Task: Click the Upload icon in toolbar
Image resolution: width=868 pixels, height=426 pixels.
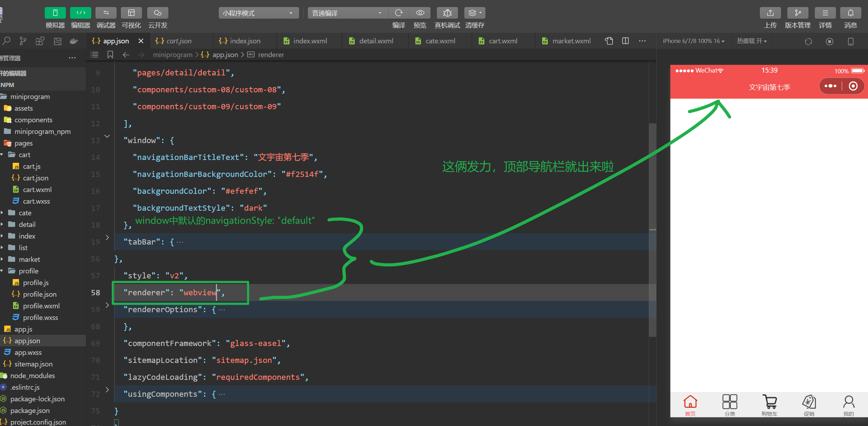Action: click(770, 13)
